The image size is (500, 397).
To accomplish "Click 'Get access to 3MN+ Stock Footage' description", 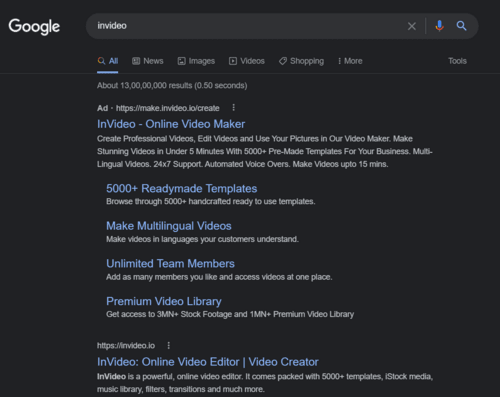I will point(230,314).
